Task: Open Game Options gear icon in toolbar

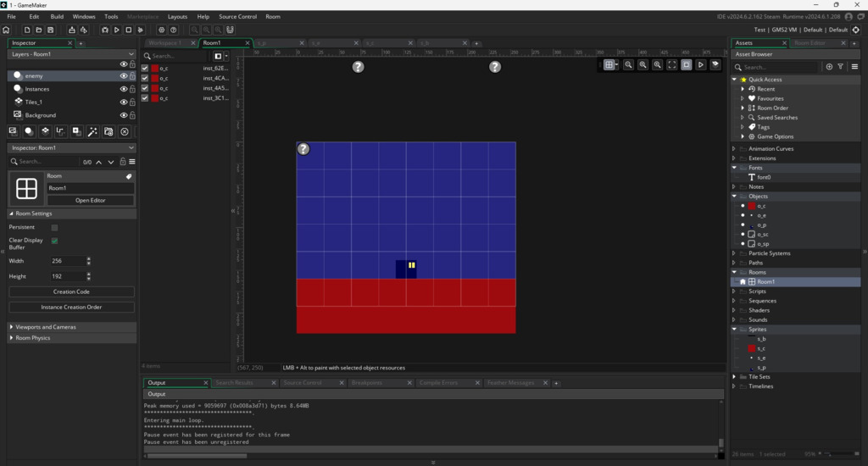Action: click(x=161, y=30)
